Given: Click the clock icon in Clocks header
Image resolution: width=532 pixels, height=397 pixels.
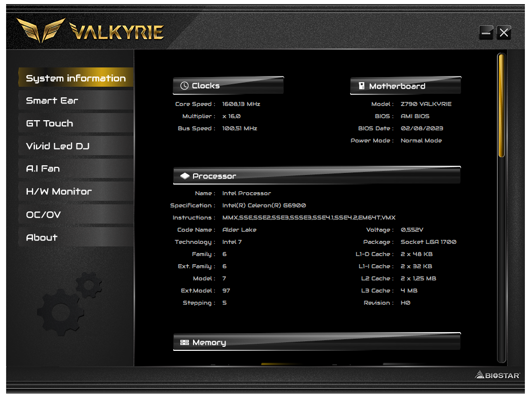Looking at the screenshot, I should (x=184, y=86).
